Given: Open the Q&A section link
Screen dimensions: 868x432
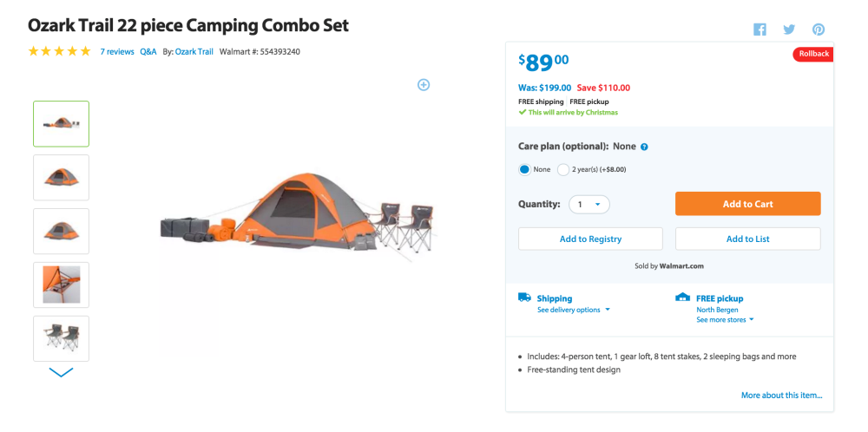Looking at the screenshot, I should coord(148,52).
